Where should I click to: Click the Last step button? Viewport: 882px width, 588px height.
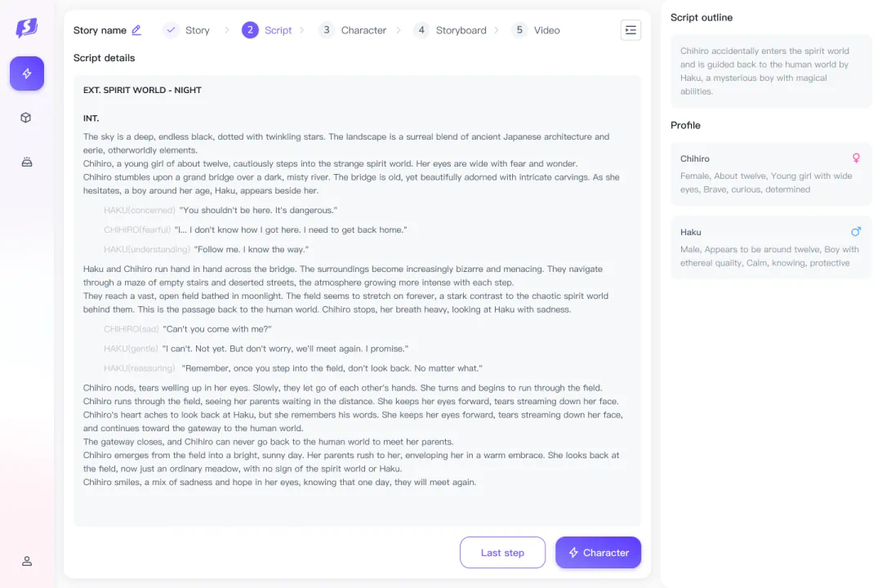[502, 553]
